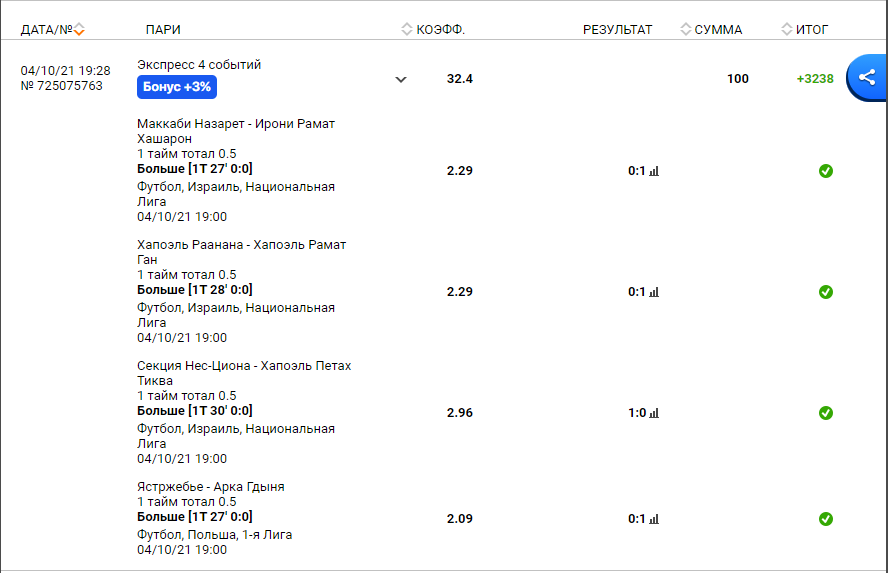The height and width of the screenshot is (573, 888).
Task: Click odds 2.96 for Секция Нес-Циона
Action: coord(459,413)
